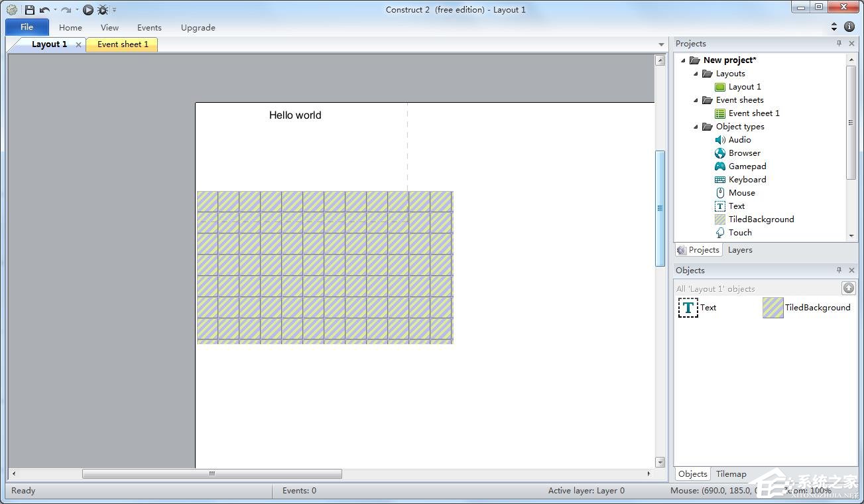Screen dimensions: 864x504
Task: Click the Undo arrow icon
Action: tap(44, 10)
